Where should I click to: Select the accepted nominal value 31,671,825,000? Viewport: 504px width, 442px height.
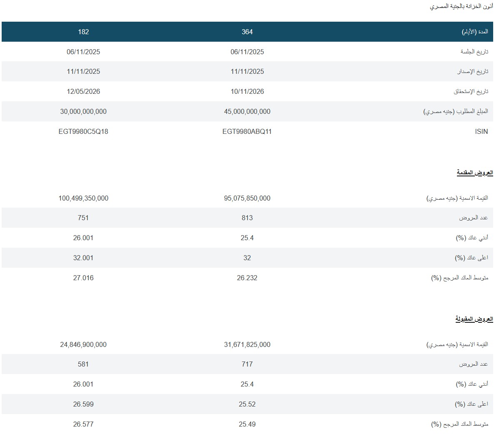pyautogui.click(x=247, y=344)
